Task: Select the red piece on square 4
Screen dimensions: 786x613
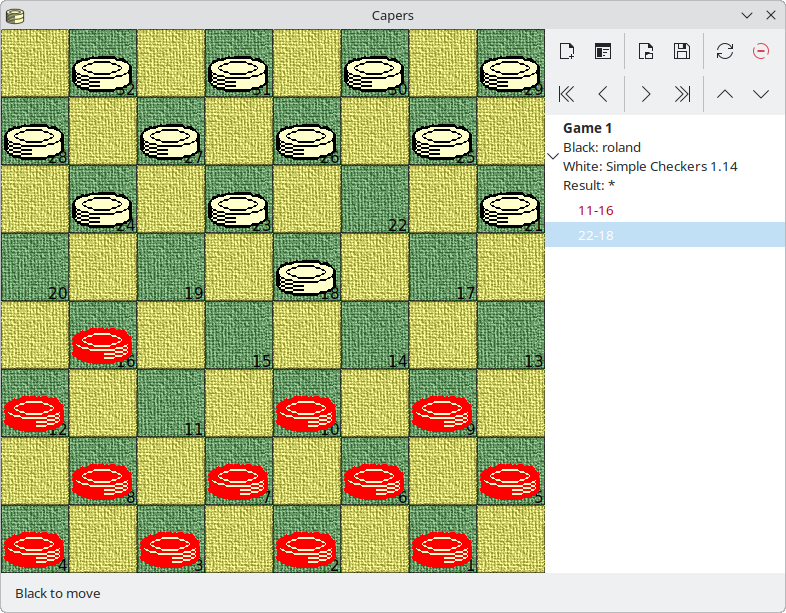Action: point(34,550)
